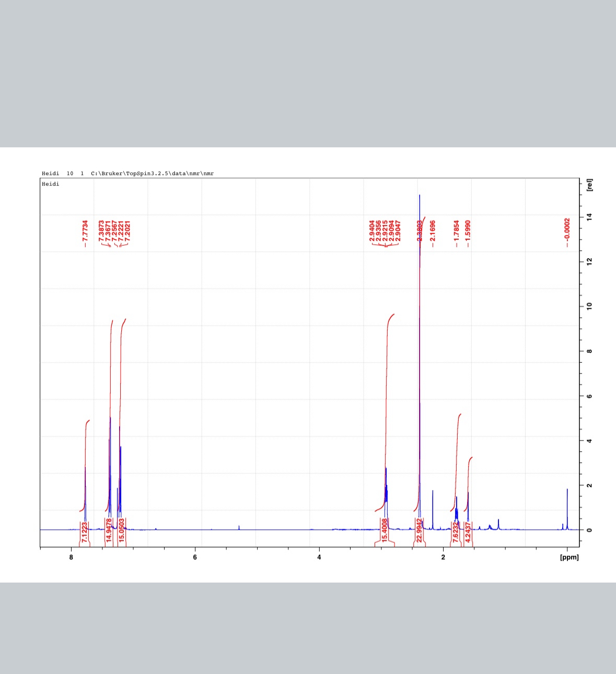
Task: Click the integral value 15.4008
Action: [385, 532]
